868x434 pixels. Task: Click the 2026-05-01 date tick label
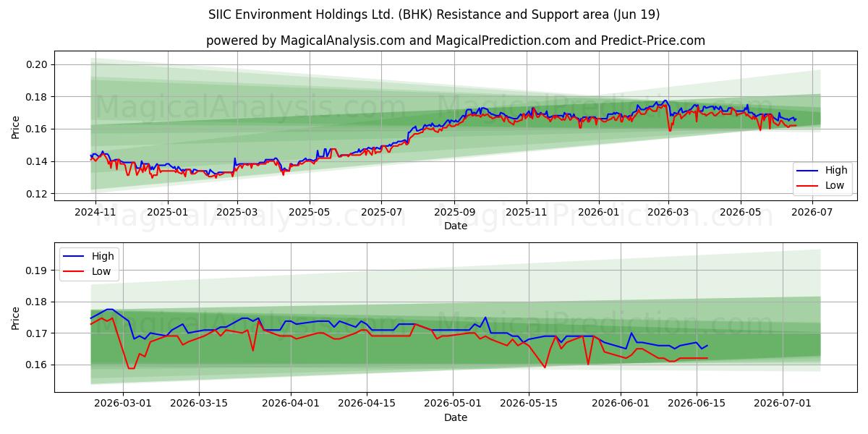coord(454,404)
